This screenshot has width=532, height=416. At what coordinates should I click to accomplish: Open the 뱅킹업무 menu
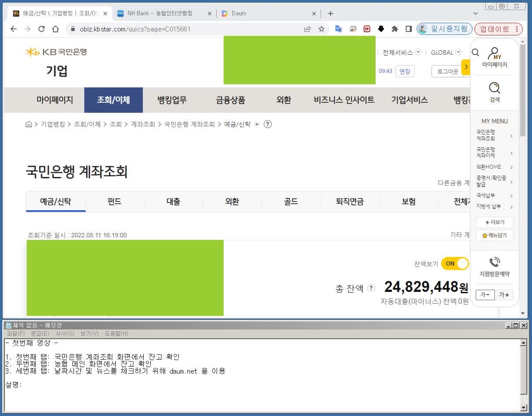coord(172,100)
